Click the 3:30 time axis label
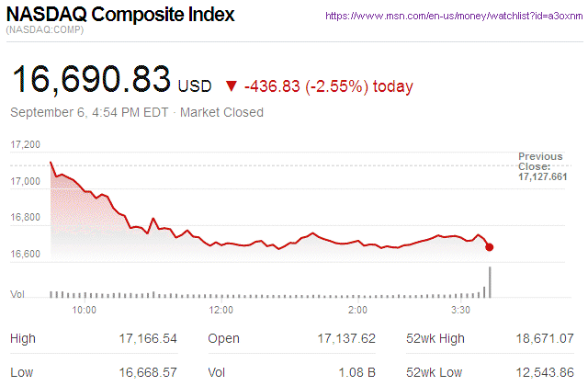 pyautogui.click(x=462, y=310)
